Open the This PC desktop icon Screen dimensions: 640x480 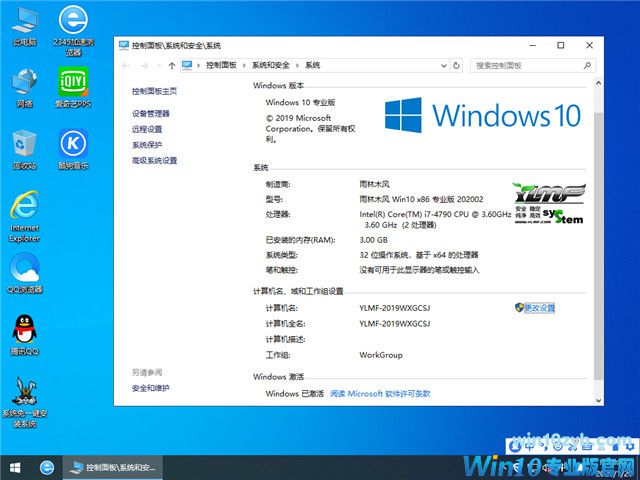(24, 27)
